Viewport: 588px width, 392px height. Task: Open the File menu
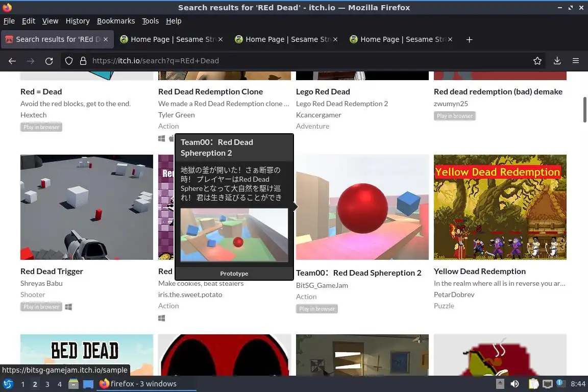9,21
